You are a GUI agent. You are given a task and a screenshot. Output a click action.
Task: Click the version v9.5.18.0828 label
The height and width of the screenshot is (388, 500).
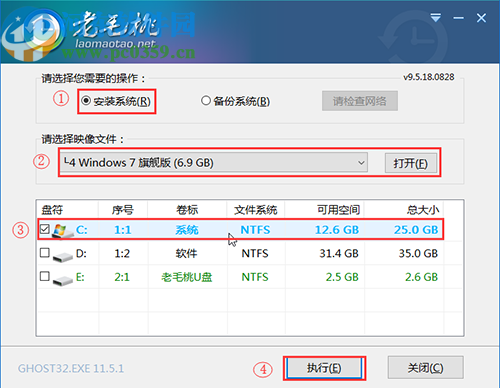[x=429, y=77]
